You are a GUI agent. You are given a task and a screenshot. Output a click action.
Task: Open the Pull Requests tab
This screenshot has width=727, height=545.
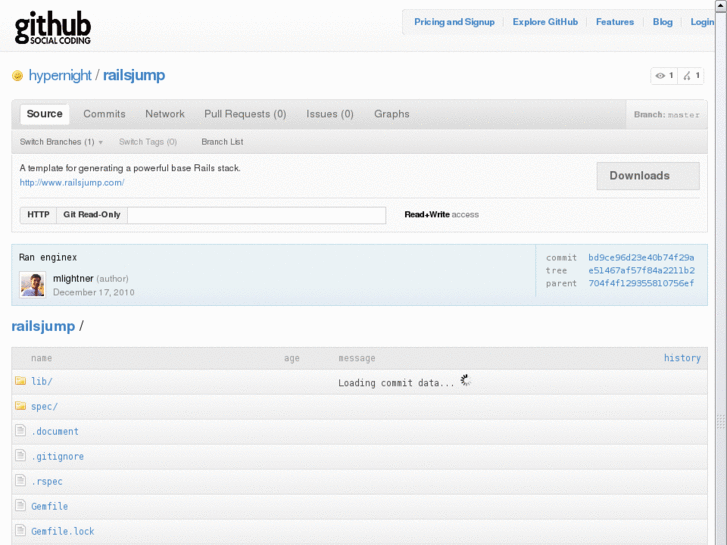(x=245, y=114)
